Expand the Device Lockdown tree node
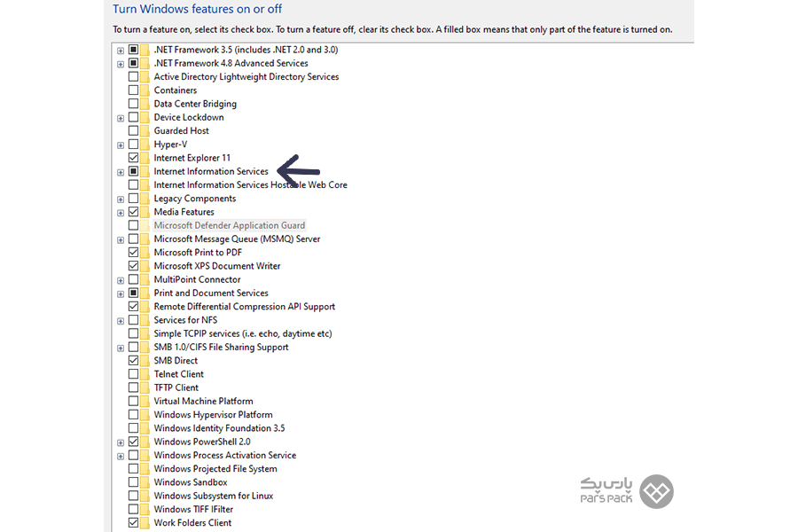798x532 pixels. pos(121,118)
